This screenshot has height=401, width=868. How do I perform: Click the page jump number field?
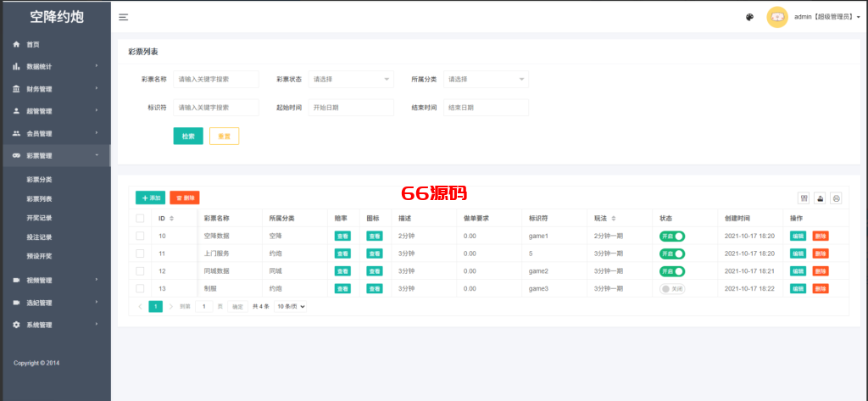point(204,306)
